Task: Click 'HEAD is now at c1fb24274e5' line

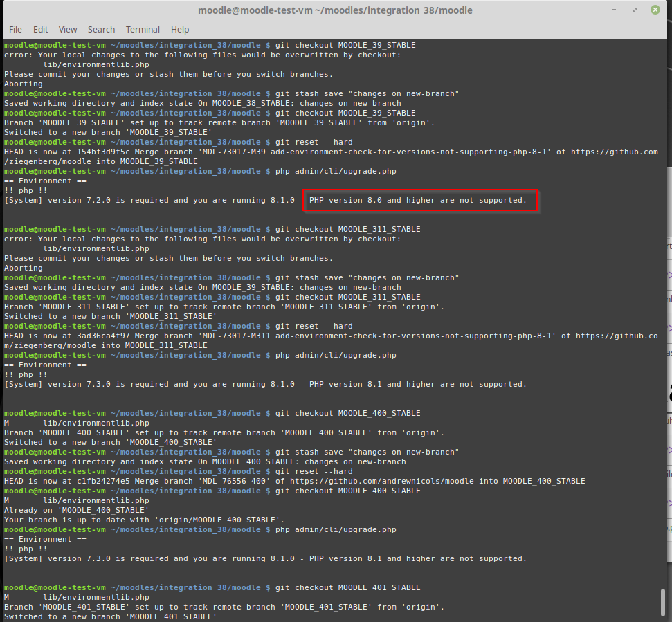Action: [294, 481]
